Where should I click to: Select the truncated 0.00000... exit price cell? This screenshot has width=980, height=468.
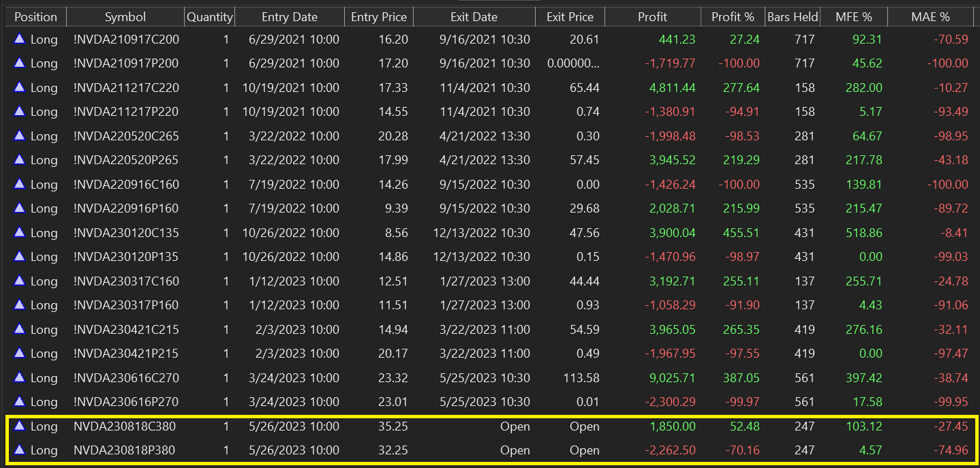pos(573,63)
